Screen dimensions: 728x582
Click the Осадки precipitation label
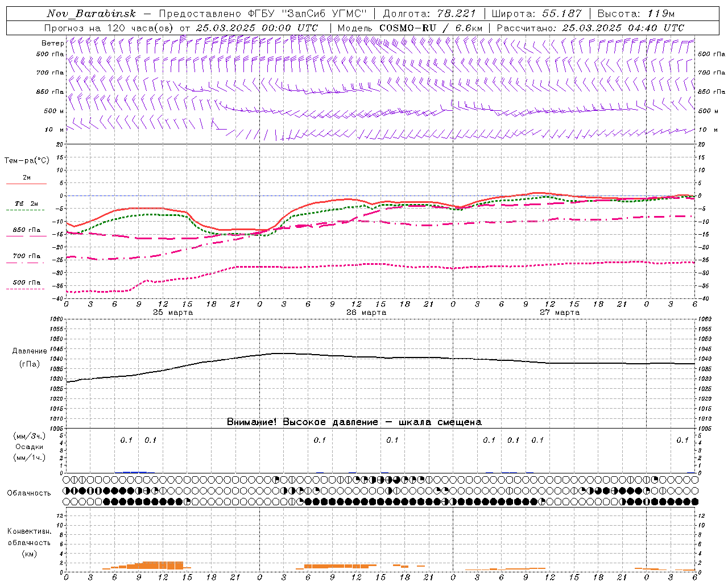(30, 447)
